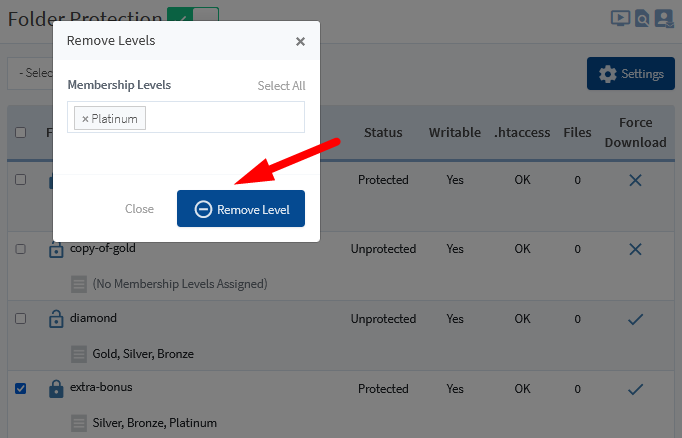Click the Status column header

[383, 132]
